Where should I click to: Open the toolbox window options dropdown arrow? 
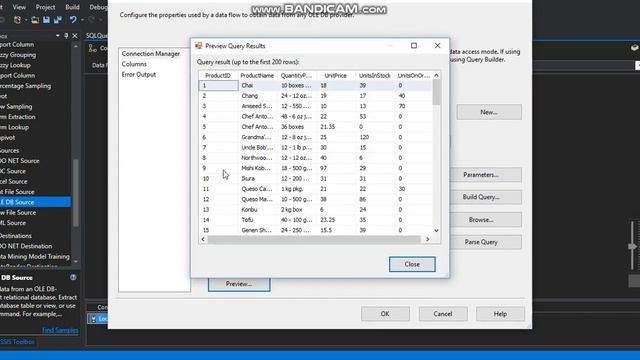pyautogui.click(x=58, y=36)
